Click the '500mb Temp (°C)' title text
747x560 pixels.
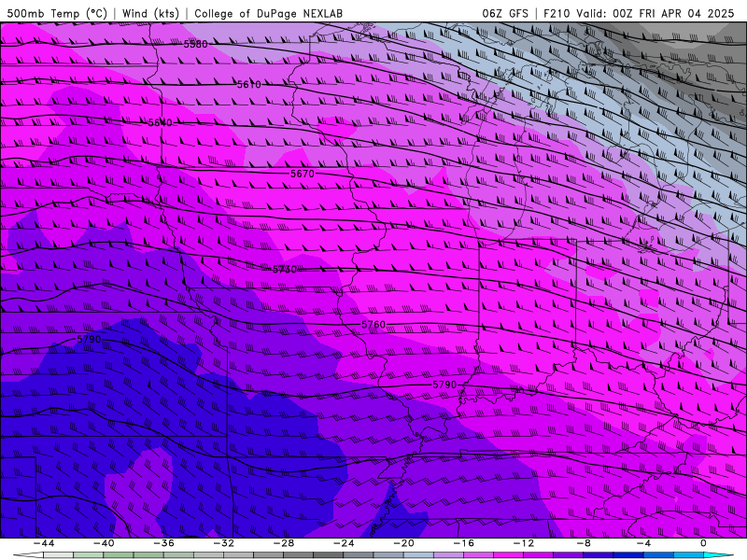tap(57, 13)
